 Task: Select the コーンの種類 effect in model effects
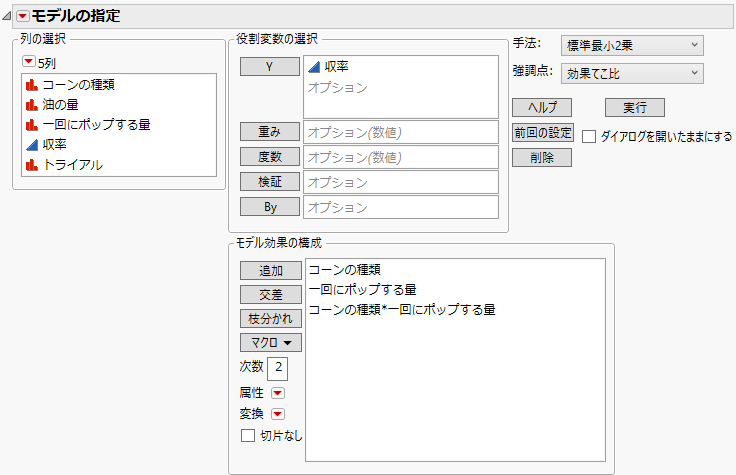tap(345, 270)
